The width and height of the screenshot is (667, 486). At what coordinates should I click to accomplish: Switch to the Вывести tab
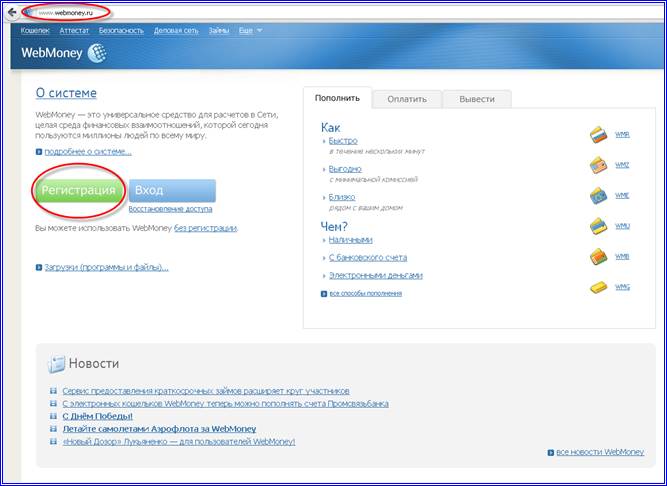tap(477, 99)
